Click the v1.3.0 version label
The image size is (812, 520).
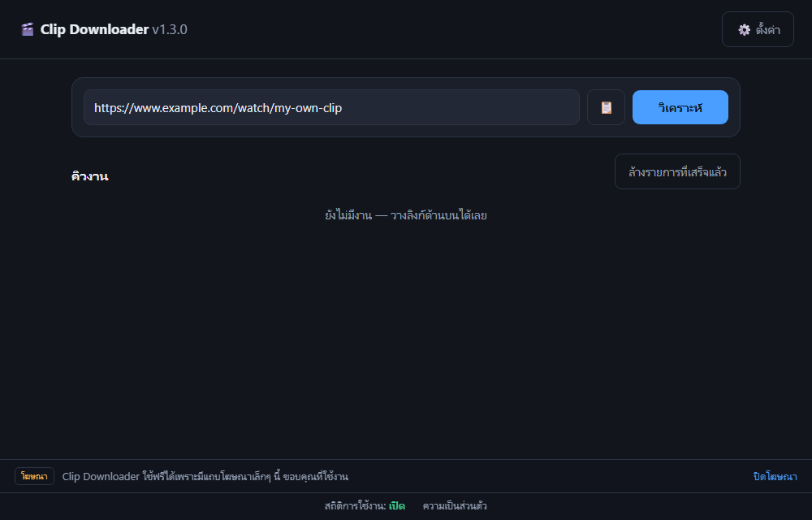(x=170, y=29)
